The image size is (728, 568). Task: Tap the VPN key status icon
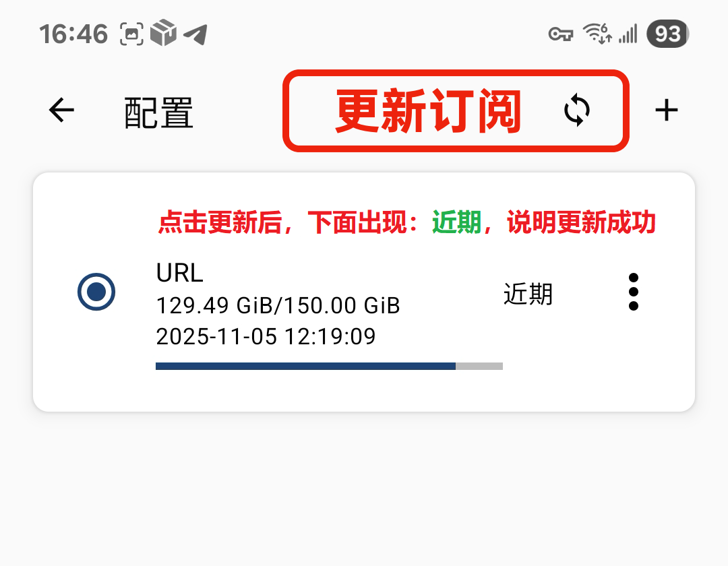(560, 34)
